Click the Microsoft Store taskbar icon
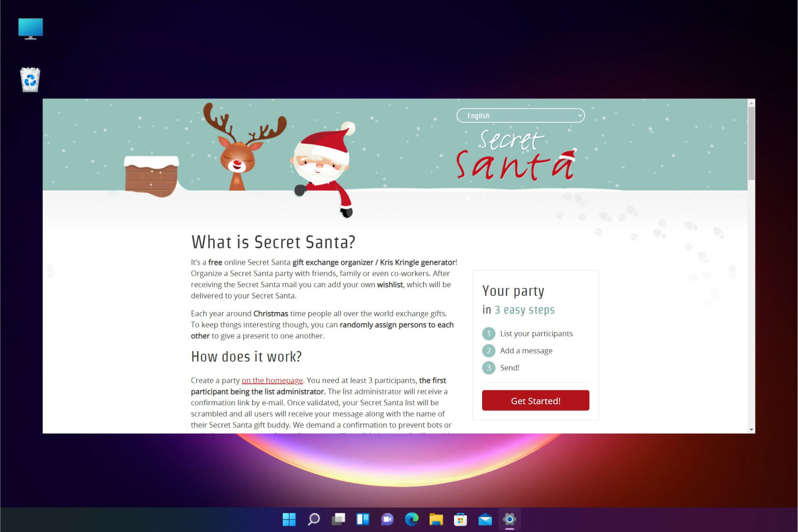Viewport: 798px width, 532px height. point(461,519)
